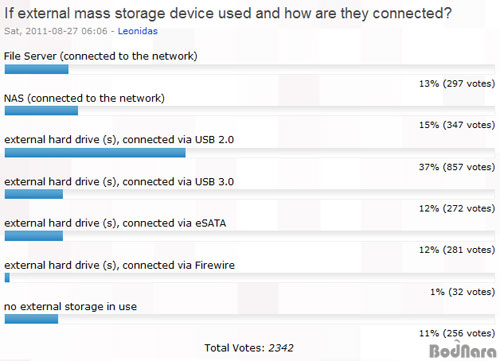Screen dimensions: 500x361
Task: Select the eSATA external drive label
Action: coord(115,223)
